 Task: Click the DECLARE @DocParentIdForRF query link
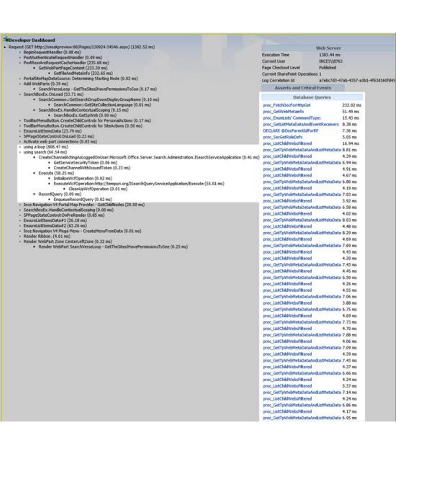click(291, 131)
